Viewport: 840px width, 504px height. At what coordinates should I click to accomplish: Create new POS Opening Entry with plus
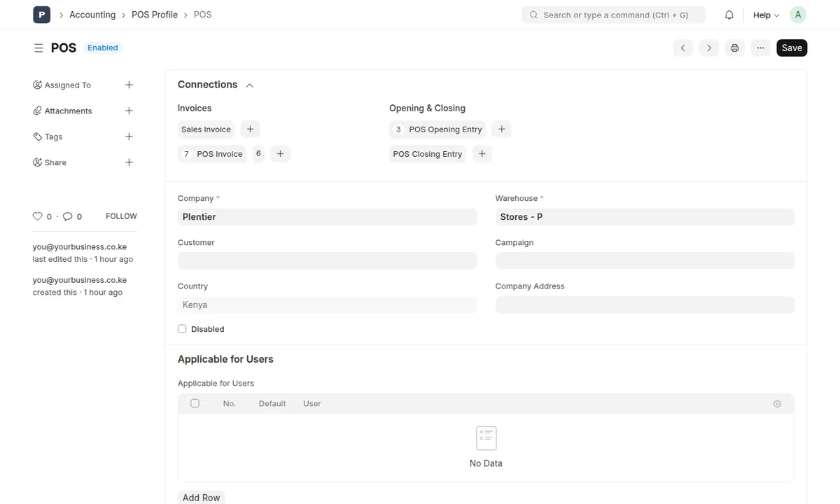[501, 129]
